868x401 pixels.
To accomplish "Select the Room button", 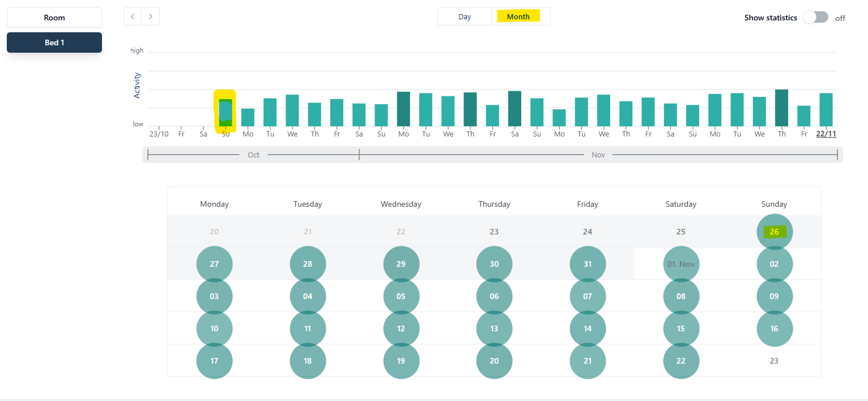I will pos(54,18).
